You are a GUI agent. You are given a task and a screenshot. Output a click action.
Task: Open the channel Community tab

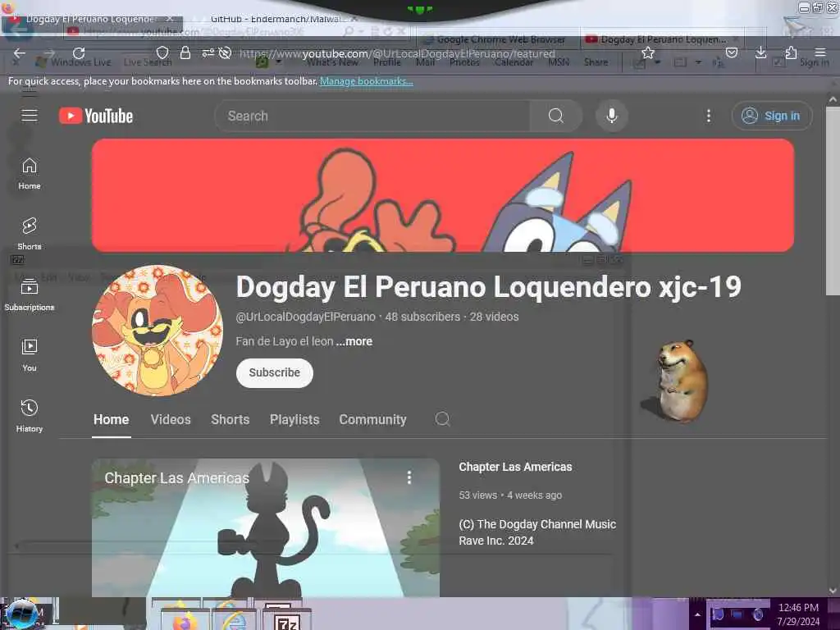click(372, 419)
